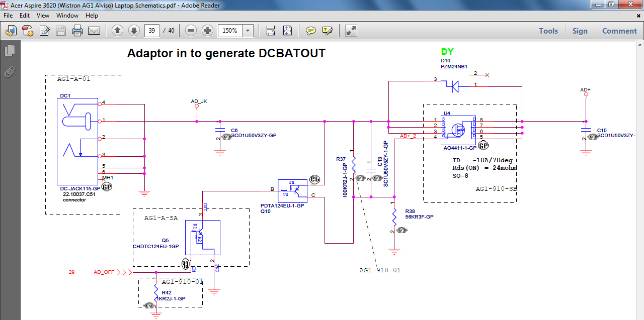Zoom in with the plus button
Image resolution: width=644 pixels, height=320 pixels.
pos(207,31)
